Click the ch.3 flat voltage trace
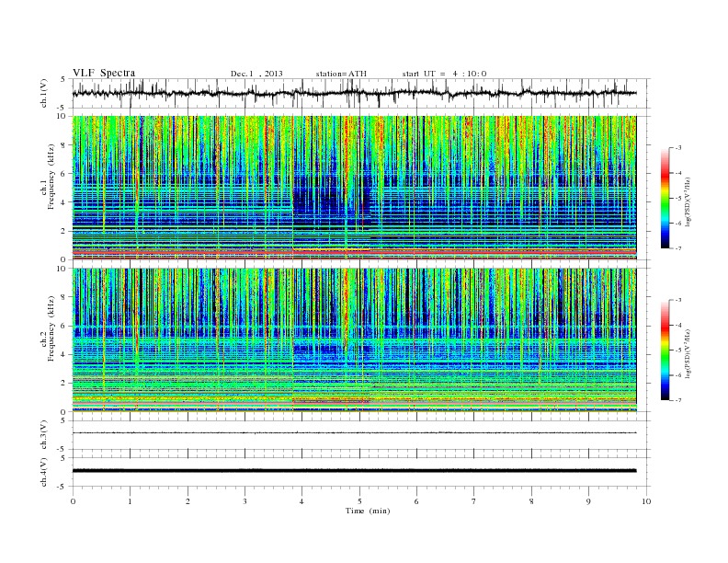728x563 pixels. 354,433
